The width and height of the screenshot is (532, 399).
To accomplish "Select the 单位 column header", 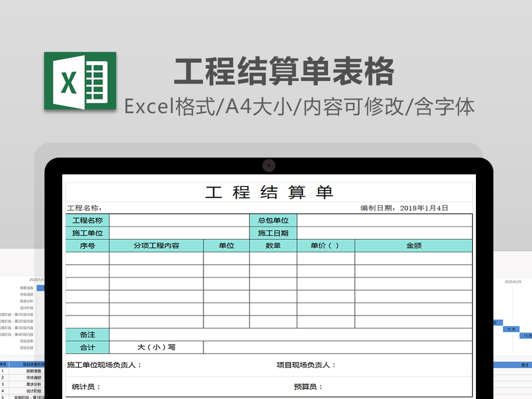I will [x=225, y=245].
